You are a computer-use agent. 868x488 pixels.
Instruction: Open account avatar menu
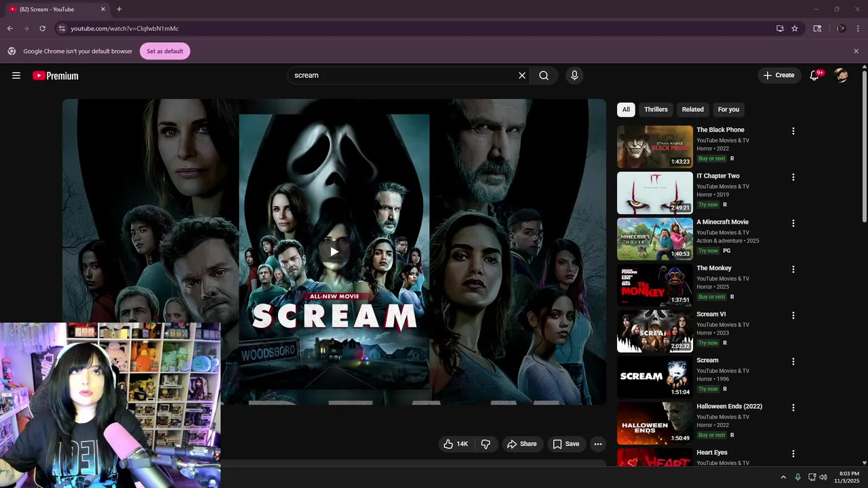pos(842,75)
